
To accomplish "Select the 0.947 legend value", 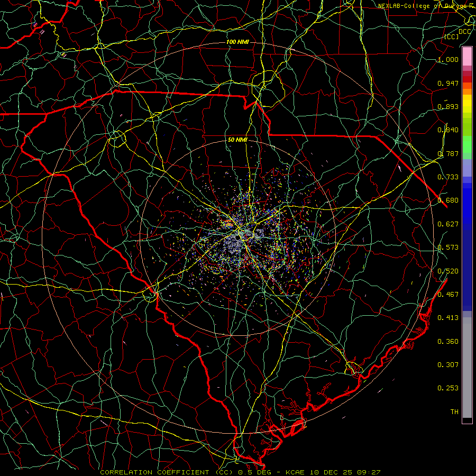I will tap(448, 83).
